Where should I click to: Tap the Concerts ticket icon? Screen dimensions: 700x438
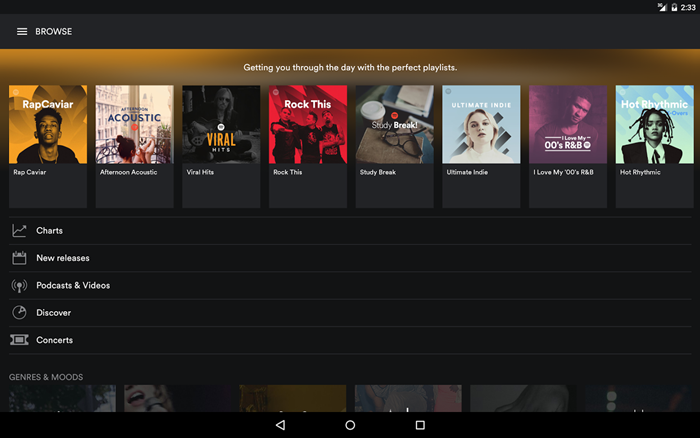pos(19,340)
